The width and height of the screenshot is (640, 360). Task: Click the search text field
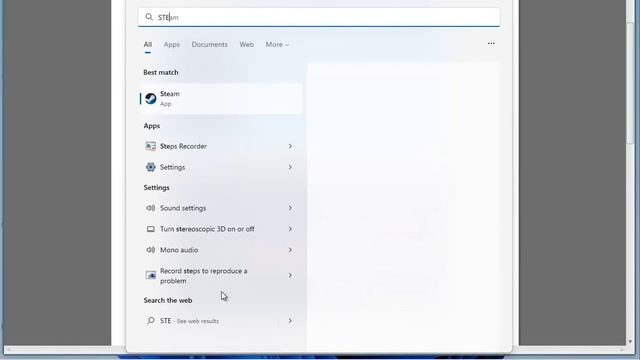pyautogui.click(x=319, y=17)
